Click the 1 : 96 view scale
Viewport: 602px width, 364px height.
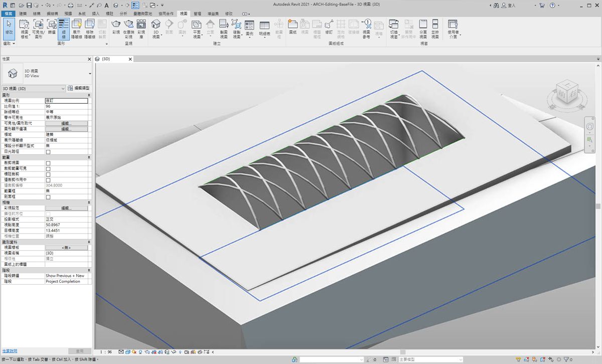point(105,352)
